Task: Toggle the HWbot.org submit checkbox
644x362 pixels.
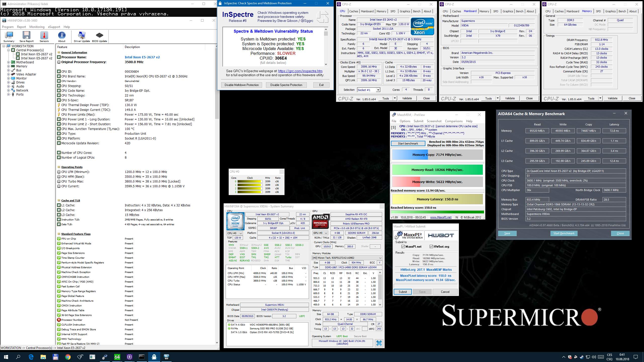Action: [x=431, y=247]
